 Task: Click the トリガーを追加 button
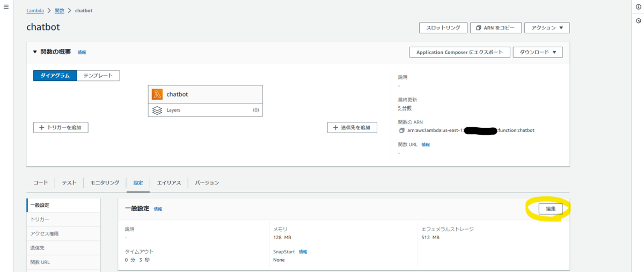click(61, 127)
